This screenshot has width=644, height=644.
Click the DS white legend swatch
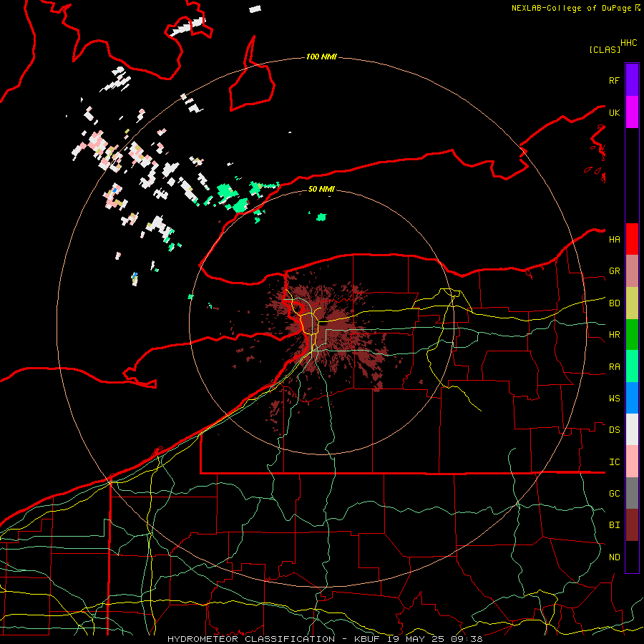(632, 429)
